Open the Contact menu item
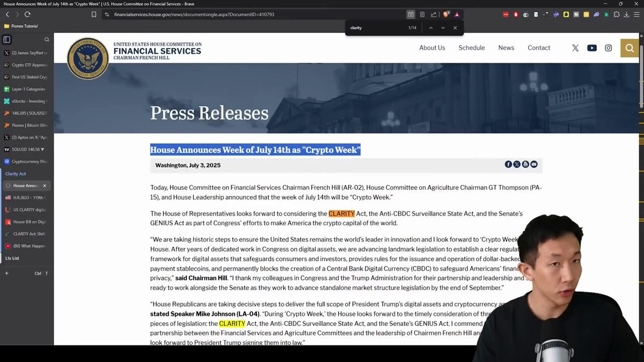Viewport: 644px width, 362px height. coord(539,48)
